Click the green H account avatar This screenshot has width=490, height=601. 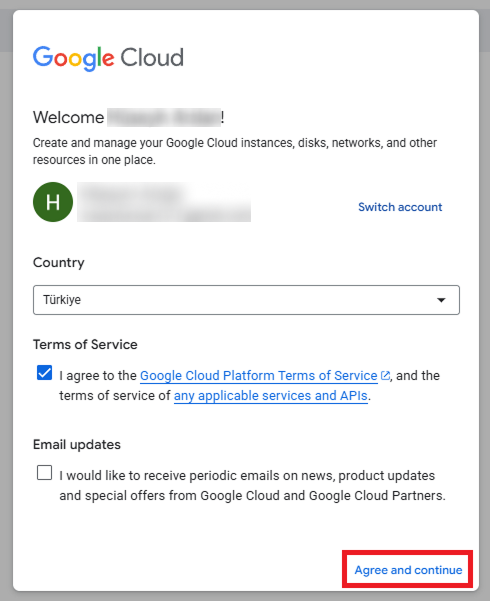click(53, 202)
